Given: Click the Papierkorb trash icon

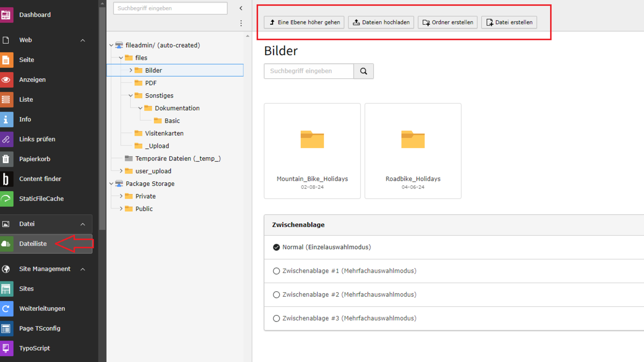Looking at the screenshot, I should (x=6, y=159).
